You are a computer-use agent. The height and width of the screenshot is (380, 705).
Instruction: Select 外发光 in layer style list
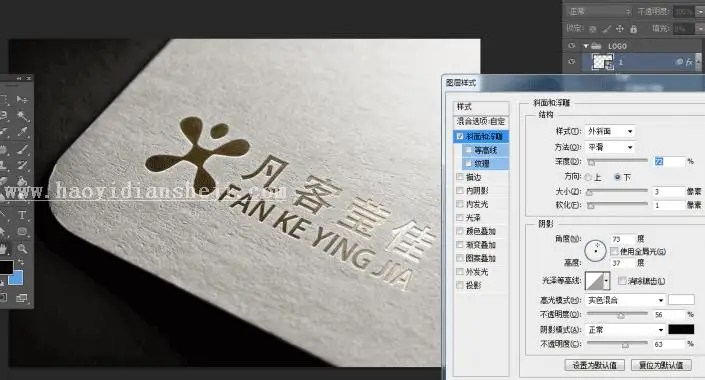click(x=477, y=272)
